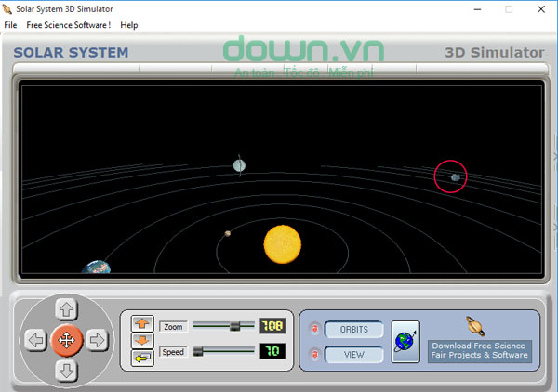The width and height of the screenshot is (558, 392).
Task: Pan the view down with the down arrow
Action: (67, 371)
